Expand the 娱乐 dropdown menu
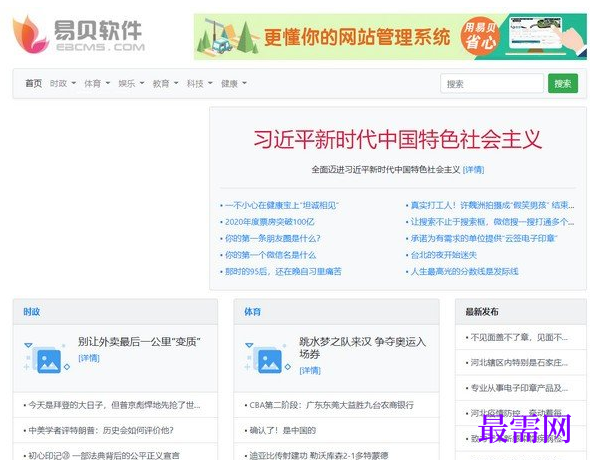 point(131,83)
